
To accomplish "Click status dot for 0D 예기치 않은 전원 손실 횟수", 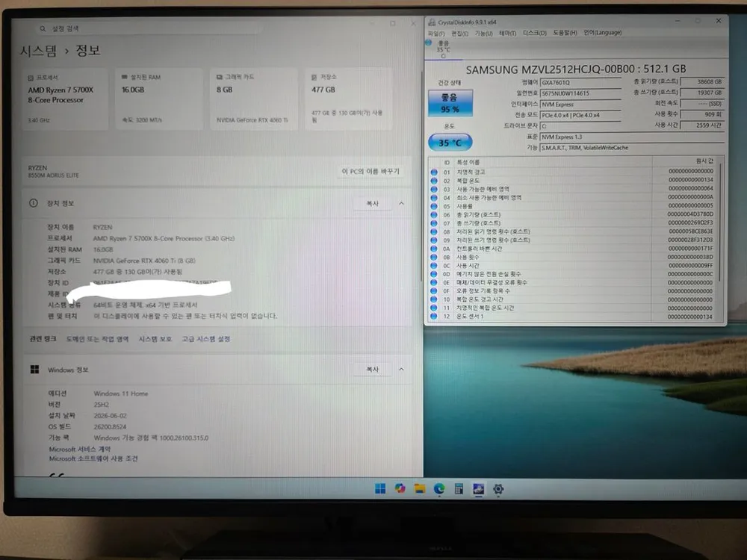I will tap(434, 274).
